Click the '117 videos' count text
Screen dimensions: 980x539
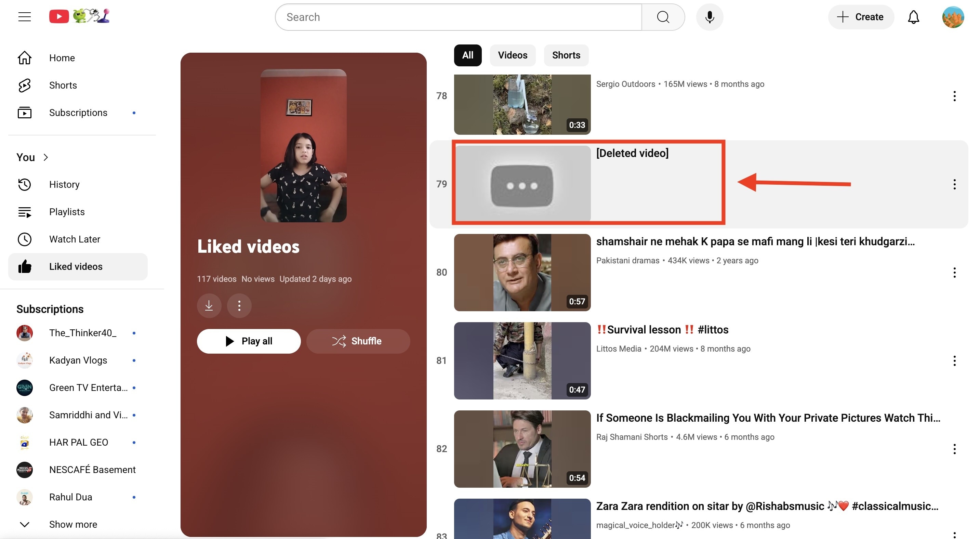216,279
